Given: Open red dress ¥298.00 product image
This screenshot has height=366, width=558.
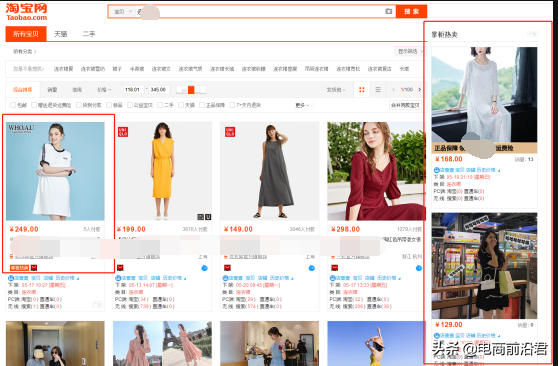Looking at the screenshot, I should click(x=376, y=171).
